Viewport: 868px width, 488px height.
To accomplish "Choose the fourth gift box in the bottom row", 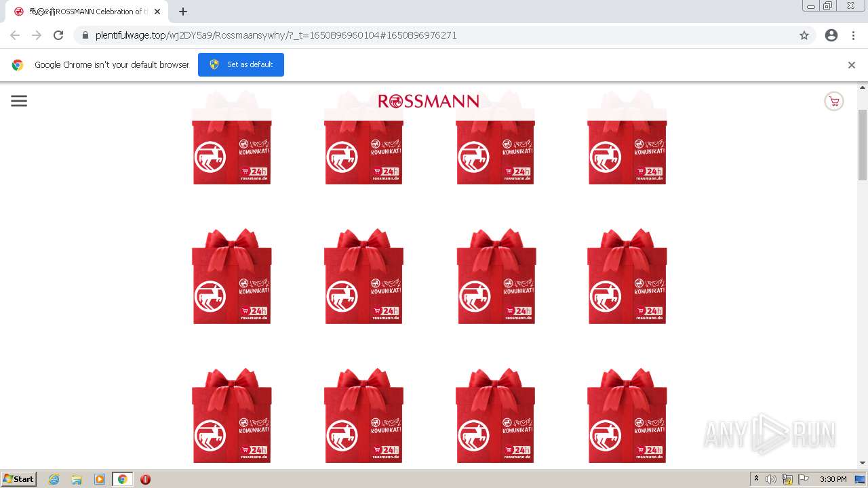I will point(627,415).
